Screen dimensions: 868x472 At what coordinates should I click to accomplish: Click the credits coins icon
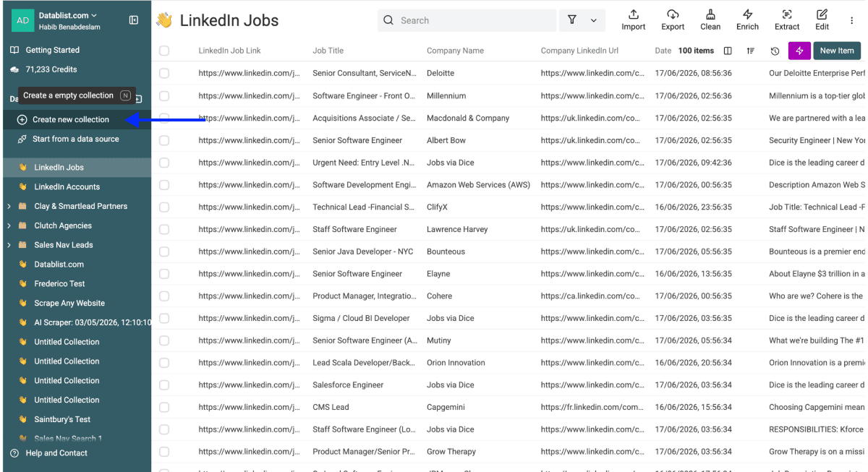click(14, 69)
